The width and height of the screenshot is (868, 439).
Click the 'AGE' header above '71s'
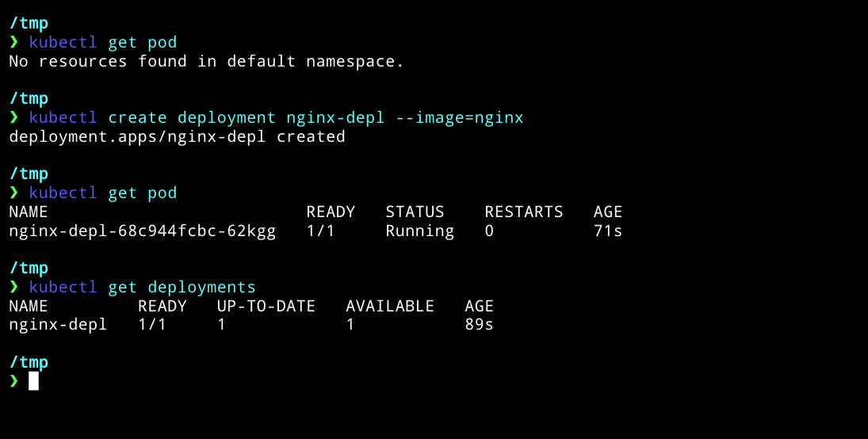point(608,212)
